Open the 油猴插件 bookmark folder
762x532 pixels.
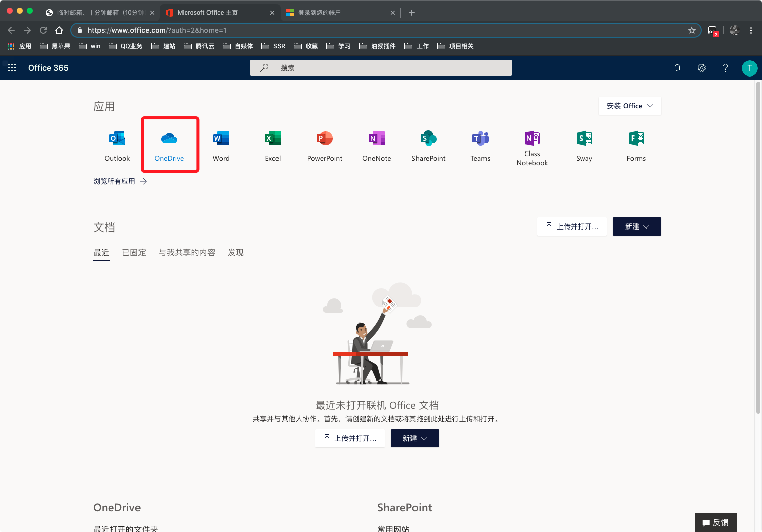(x=377, y=46)
